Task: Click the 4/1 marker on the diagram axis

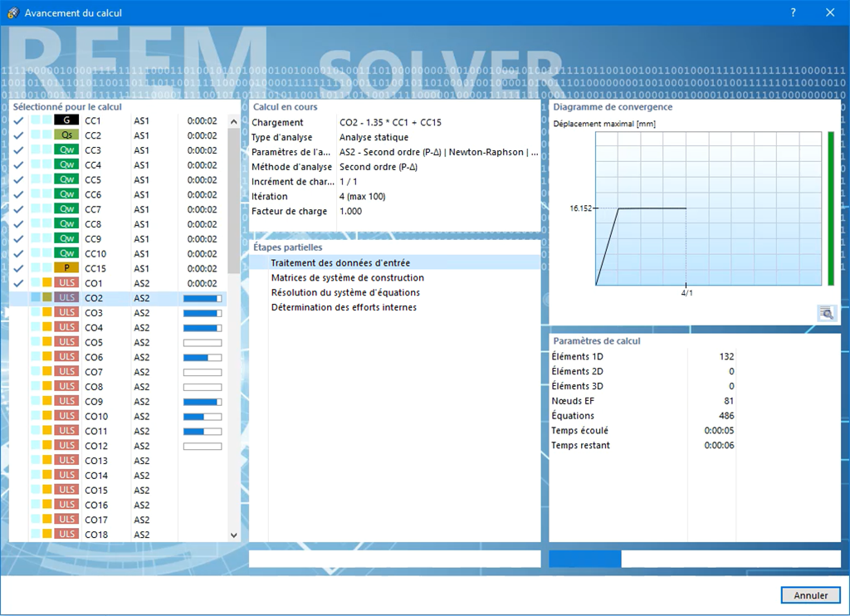Action: (686, 293)
